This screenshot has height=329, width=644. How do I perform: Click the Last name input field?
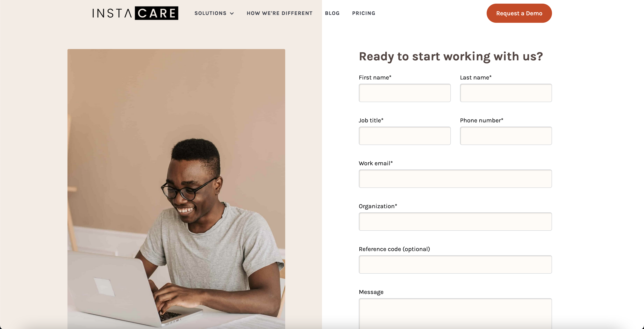506,93
